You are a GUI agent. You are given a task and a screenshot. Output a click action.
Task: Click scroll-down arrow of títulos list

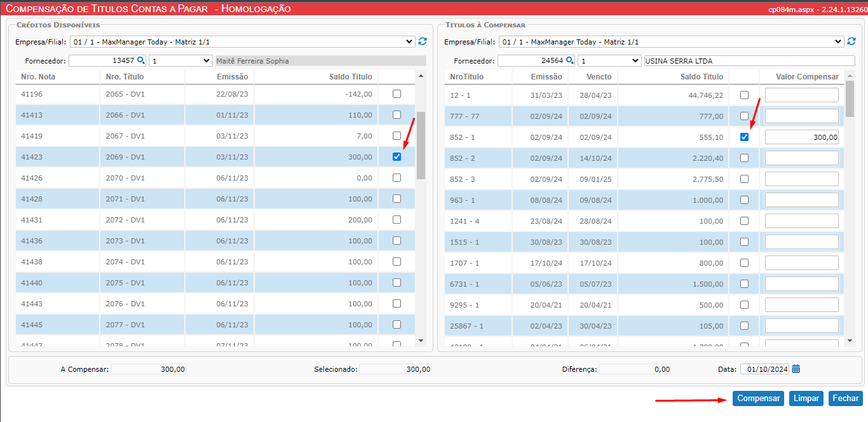click(x=850, y=341)
